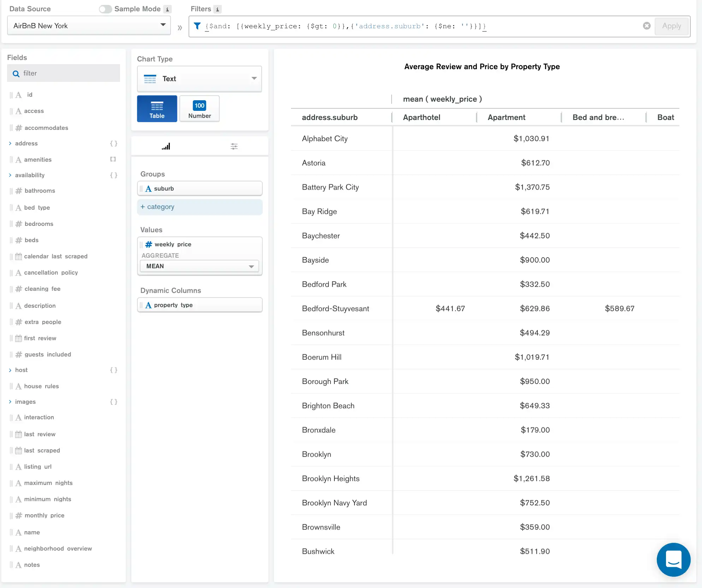The width and height of the screenshot is (702, 588).
Task: Select the Number chart subtype icon
Action: pyautogui.click(x=199, y=109)
